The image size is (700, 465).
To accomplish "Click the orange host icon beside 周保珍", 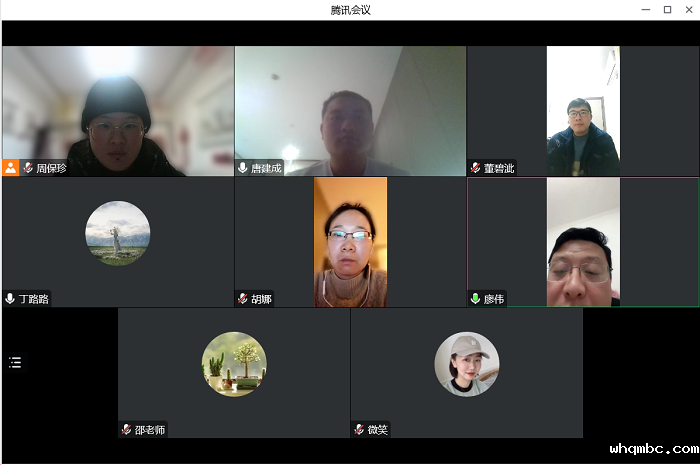I will 11,168.
